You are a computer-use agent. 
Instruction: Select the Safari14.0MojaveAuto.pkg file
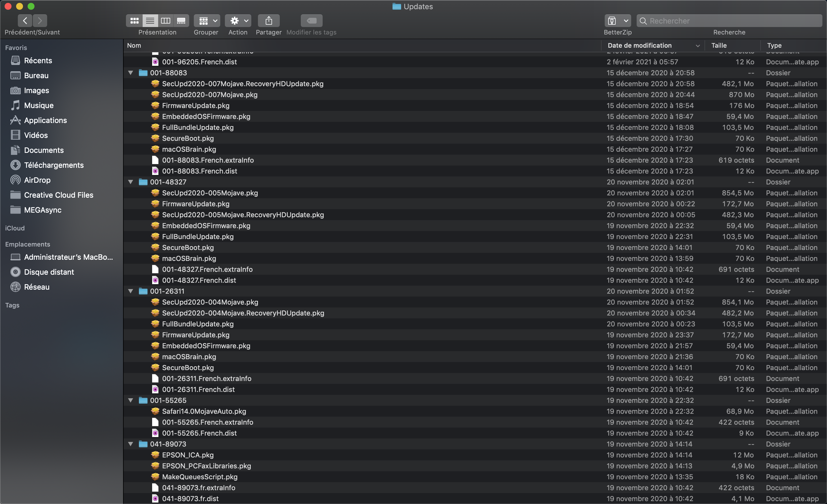click(x=204, y=411)
